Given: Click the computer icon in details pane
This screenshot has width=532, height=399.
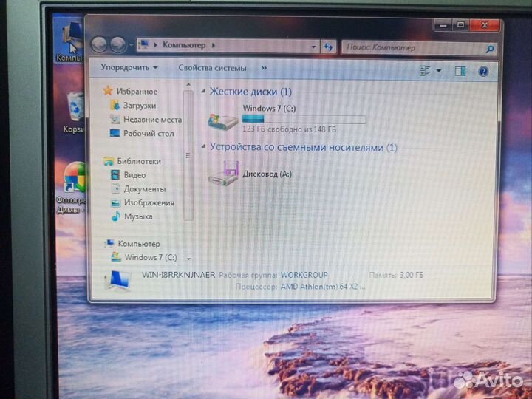Looking at the screenshot, I should (117, 280).
